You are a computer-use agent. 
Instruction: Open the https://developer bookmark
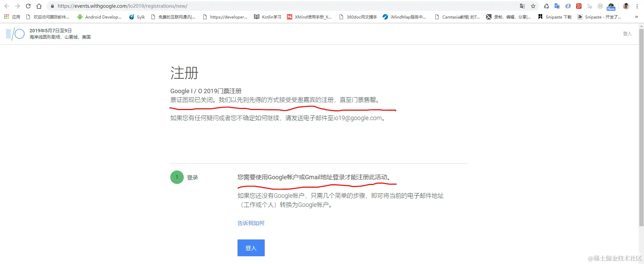(225, 17)
